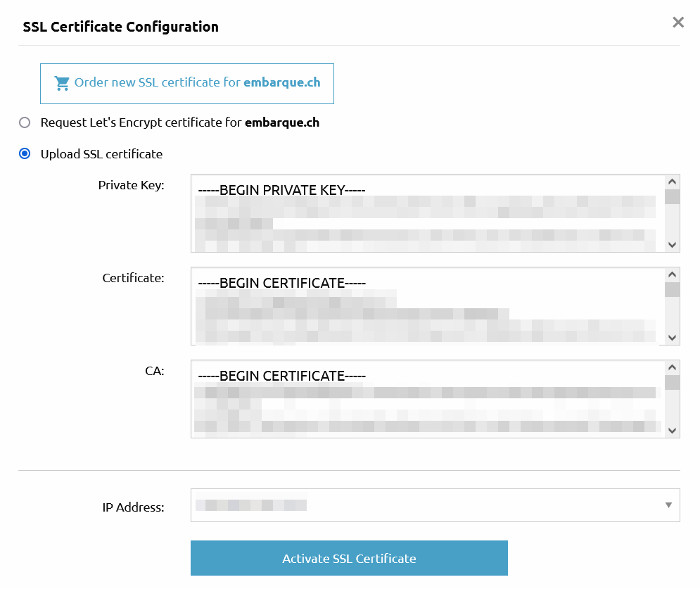Image resolution: width=700 pixels, height=589 pixels.
Task: Click CA field scroll down arrow
Action: point(673,431)
